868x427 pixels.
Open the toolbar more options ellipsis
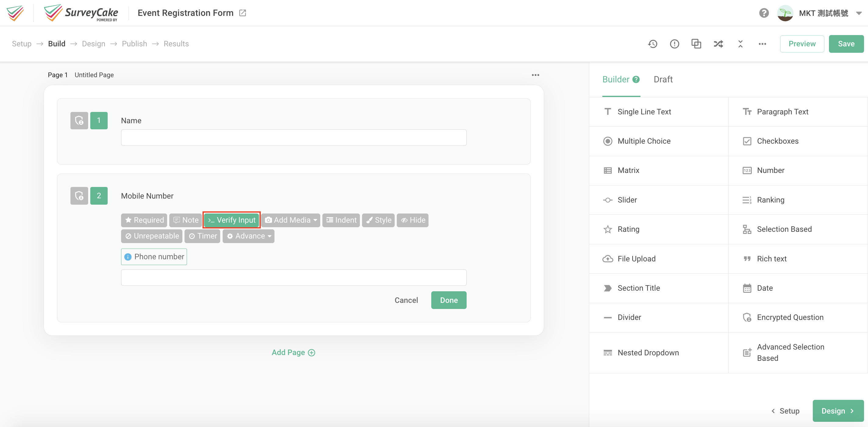click(762, 44)
